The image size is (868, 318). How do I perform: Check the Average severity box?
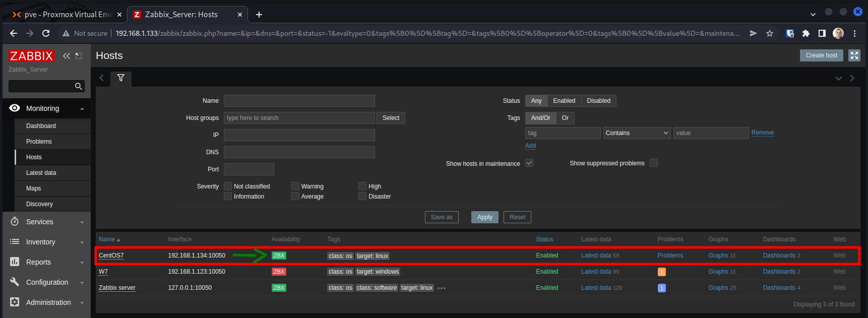tap(295, 196)
